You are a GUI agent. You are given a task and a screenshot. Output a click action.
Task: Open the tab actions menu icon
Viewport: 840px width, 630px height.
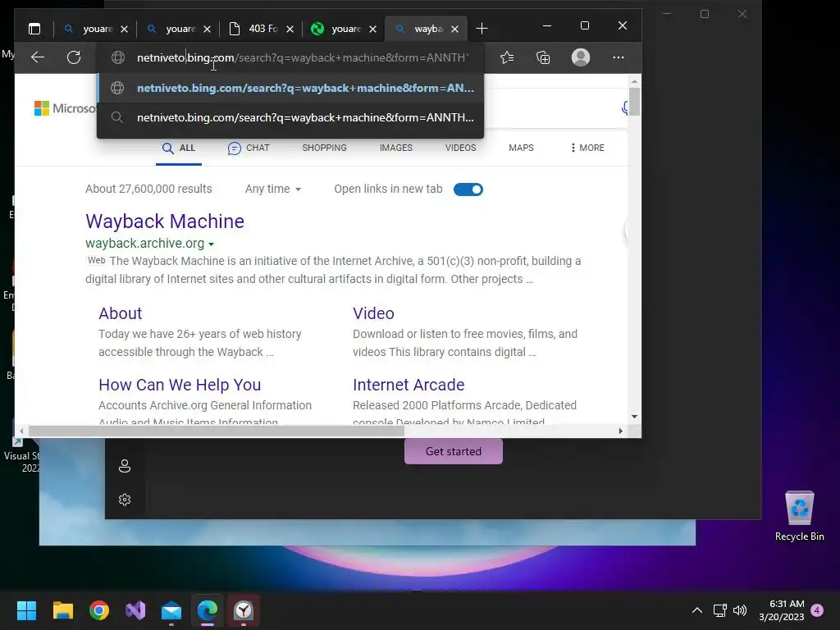[34, 29]
